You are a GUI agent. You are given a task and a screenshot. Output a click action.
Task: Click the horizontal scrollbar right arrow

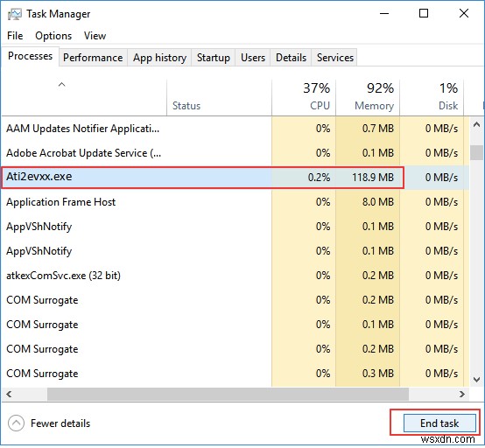pos(462,395)
